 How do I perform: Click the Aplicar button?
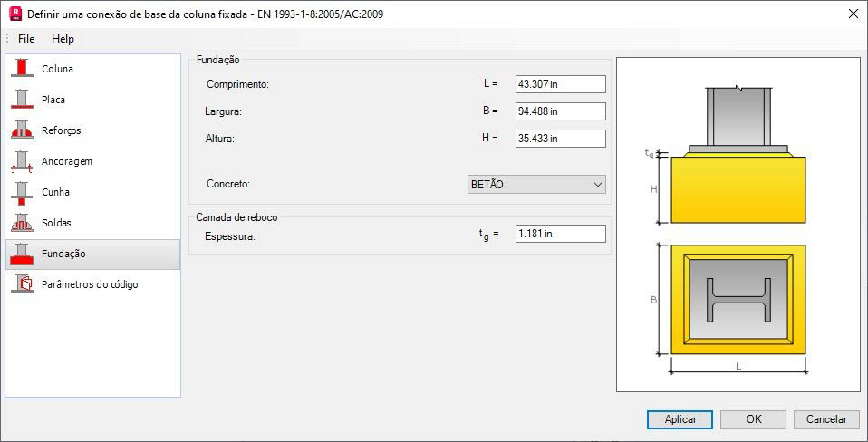tap(680, 419)
